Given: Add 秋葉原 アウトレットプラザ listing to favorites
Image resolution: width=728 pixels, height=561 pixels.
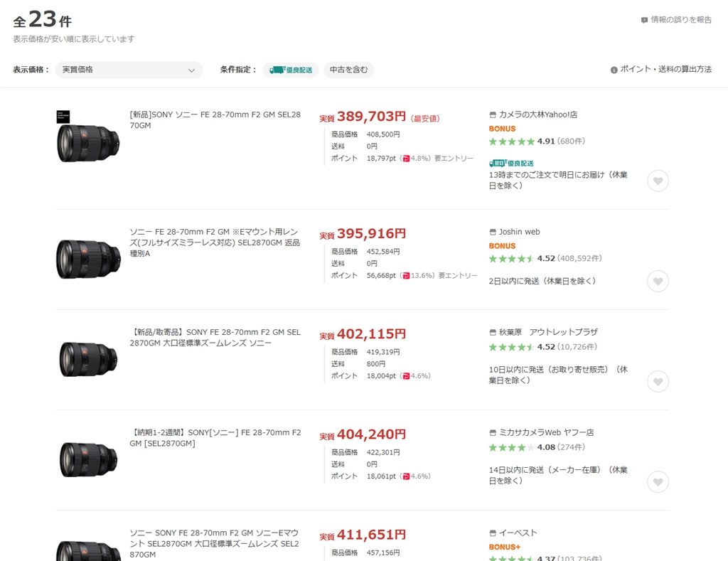Looking at the screenshot, I should [658, 382].
